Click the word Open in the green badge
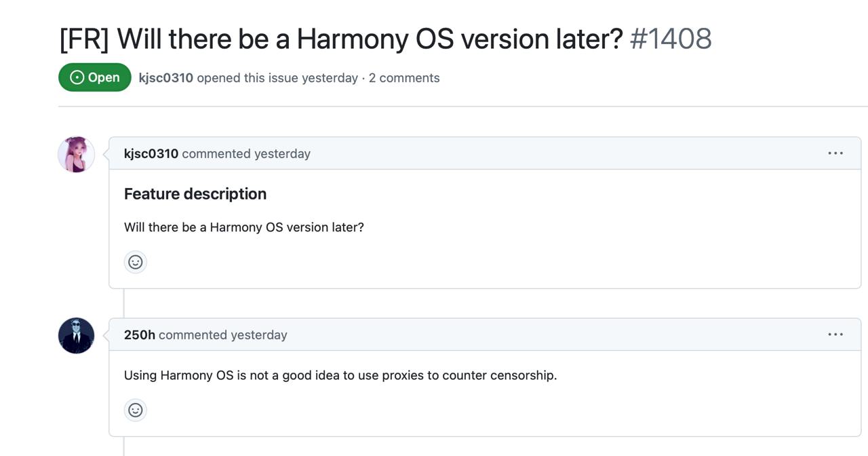 tap(104, 77)
